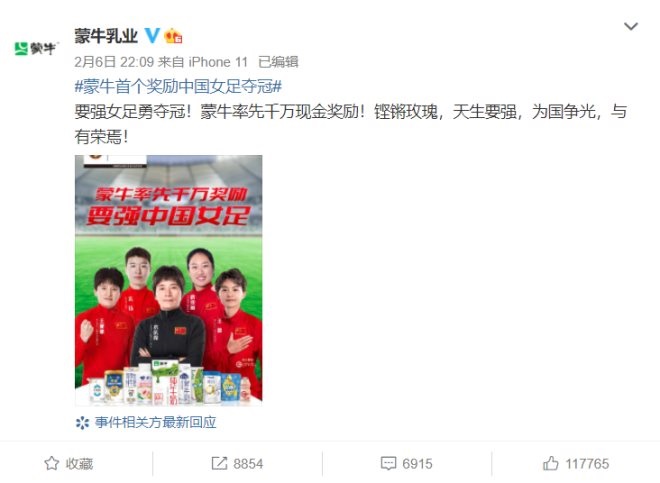Enlarge the women's football poster image
This screenshot has width=660, height=483.
coord(168,280)
